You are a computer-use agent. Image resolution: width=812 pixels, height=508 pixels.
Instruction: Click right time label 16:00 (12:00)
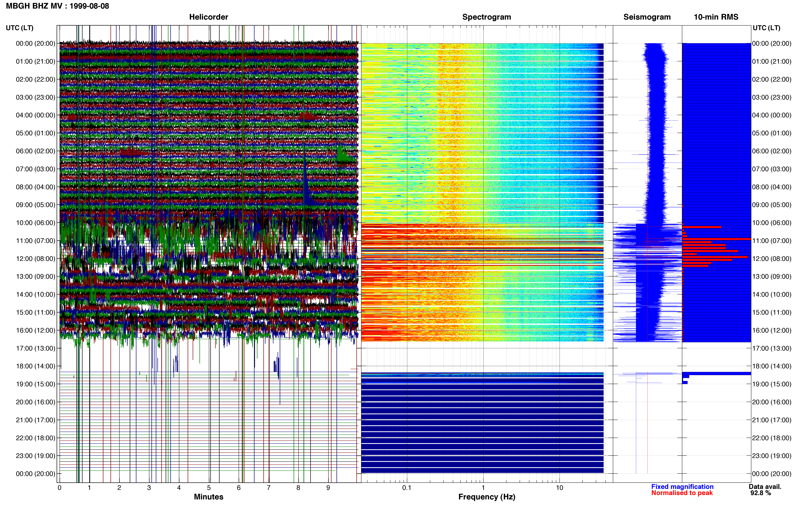coord(772,330)
